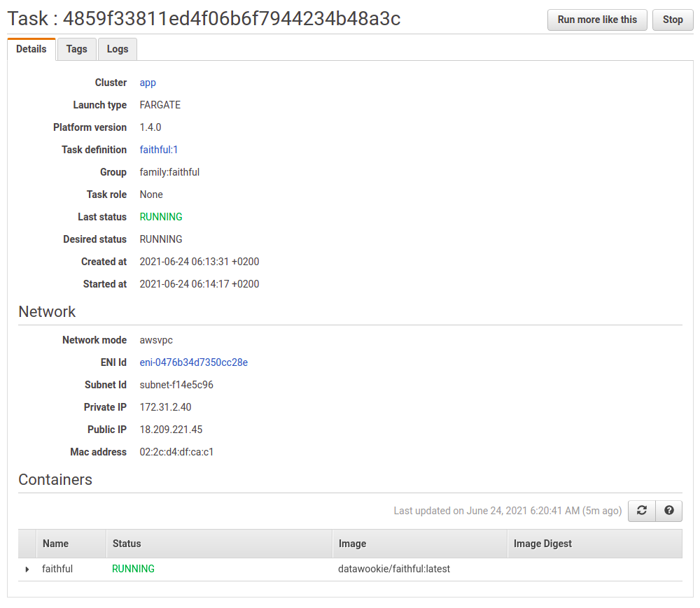Open the app cluster link

(148, 83)
